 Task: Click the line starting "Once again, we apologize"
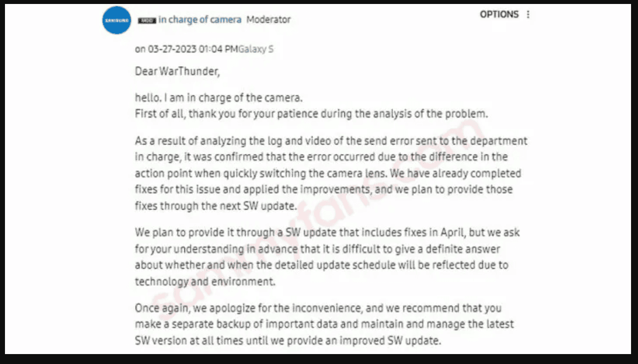318,308
